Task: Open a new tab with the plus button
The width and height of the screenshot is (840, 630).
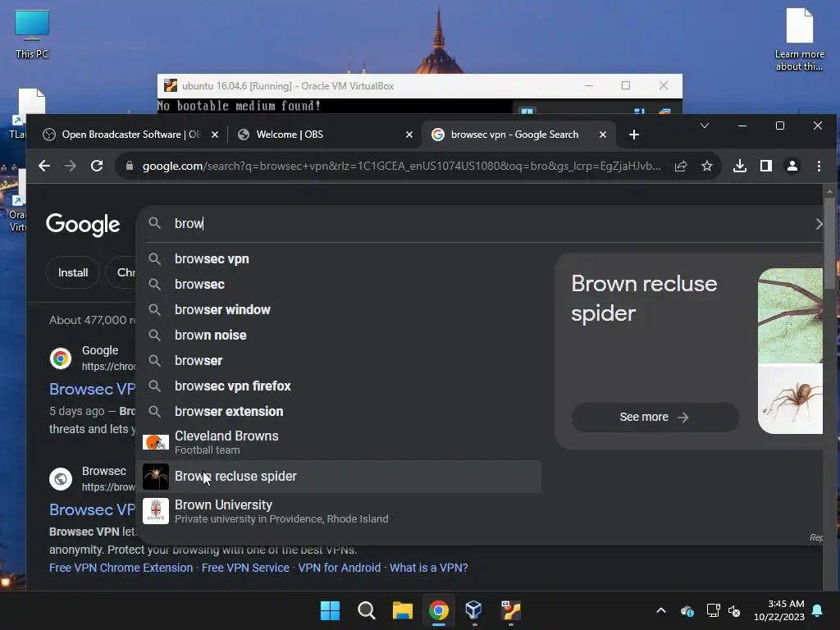Action: pyautogui.click(x=634, y=135)
